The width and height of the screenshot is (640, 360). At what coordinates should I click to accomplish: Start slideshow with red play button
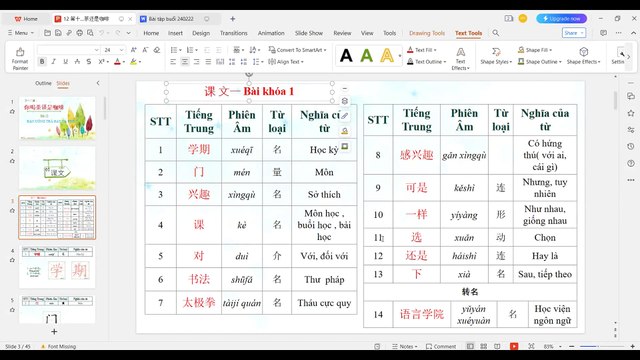pos(514,346)
